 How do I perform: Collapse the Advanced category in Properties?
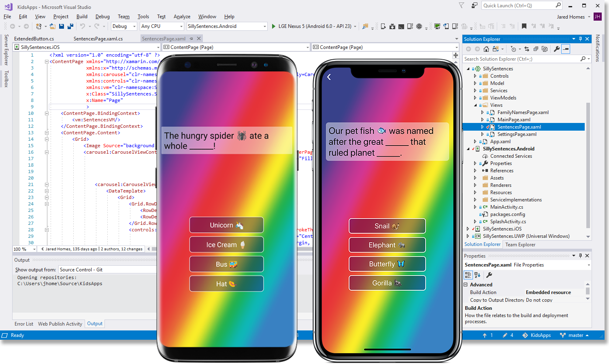(466, 285)
